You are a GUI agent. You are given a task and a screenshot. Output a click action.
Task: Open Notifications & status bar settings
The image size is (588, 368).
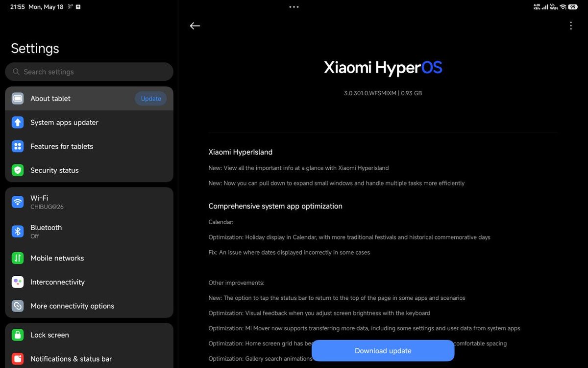(x=89, y=359)
